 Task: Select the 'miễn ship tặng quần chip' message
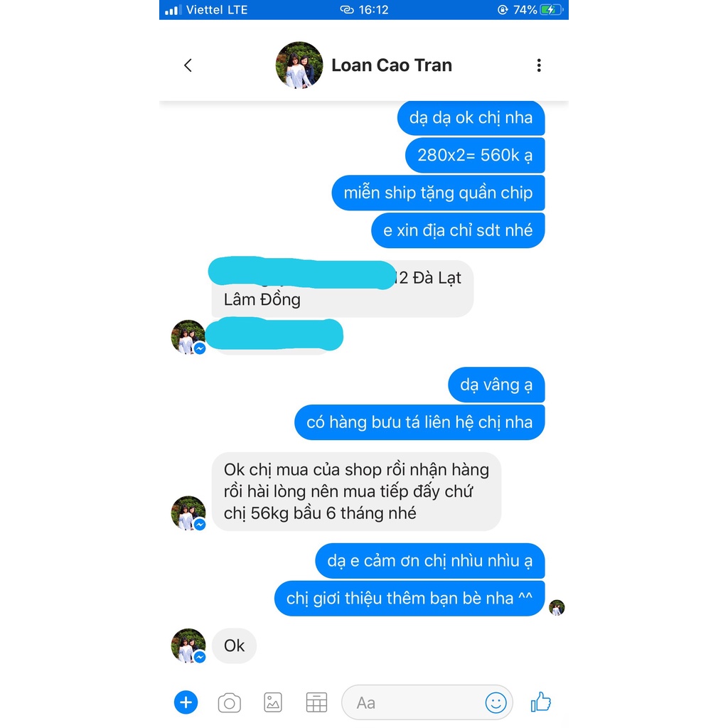coord(438,193)
